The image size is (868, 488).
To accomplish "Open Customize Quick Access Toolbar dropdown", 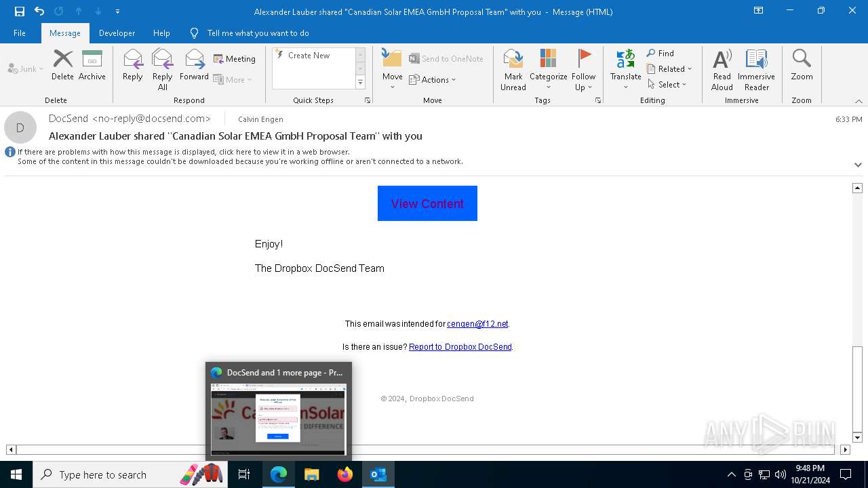I will point(118,12).
